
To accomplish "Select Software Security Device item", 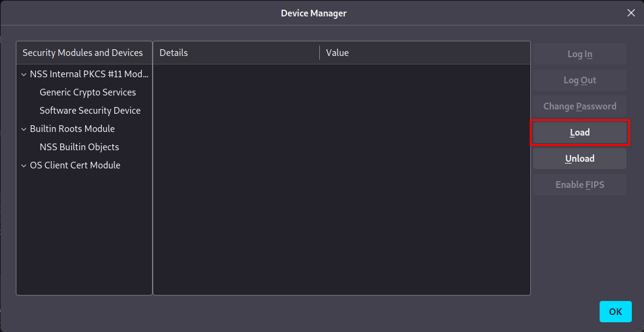I will click(x=90, y=111).
